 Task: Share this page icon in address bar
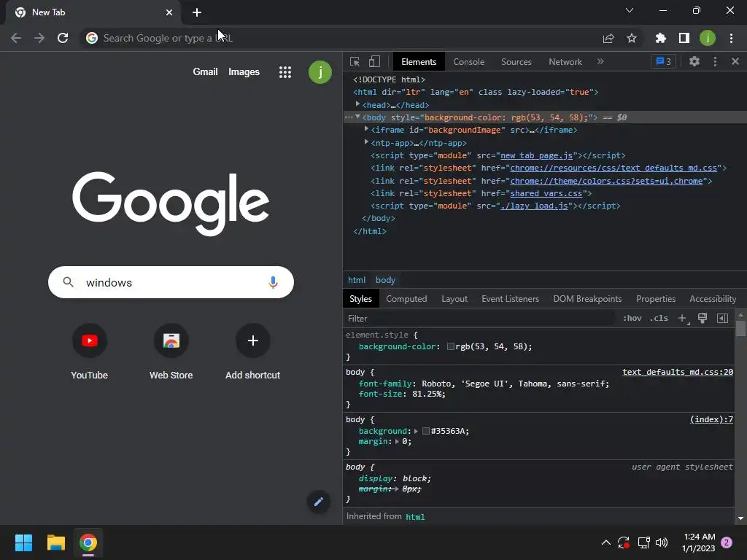(608, 38)
